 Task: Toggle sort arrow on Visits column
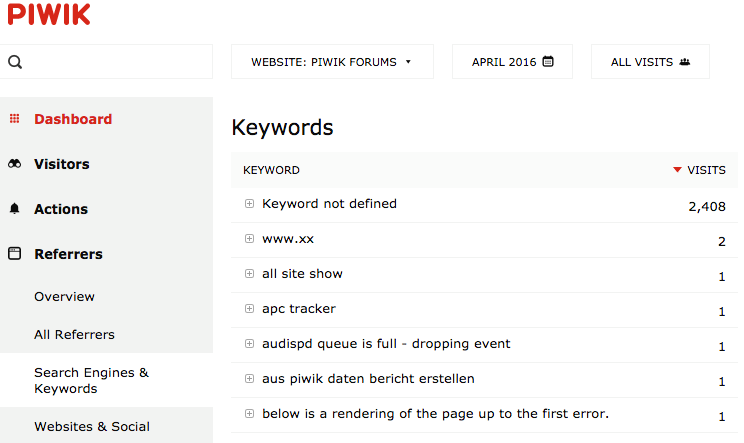click(678, 170)
